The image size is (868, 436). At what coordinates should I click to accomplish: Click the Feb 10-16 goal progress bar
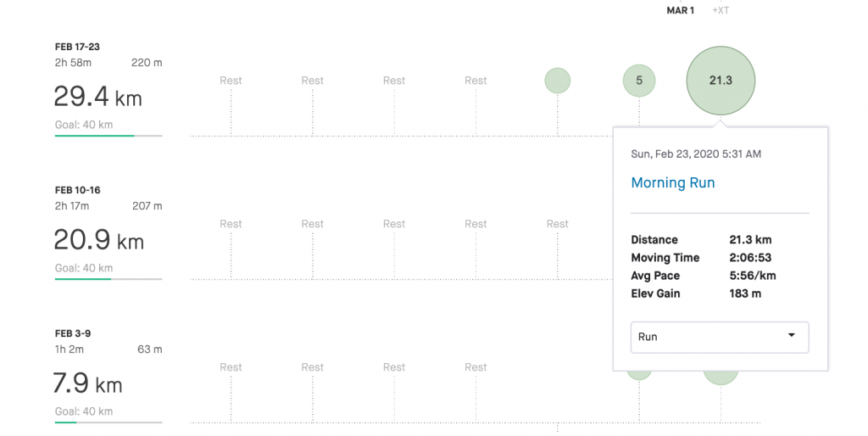tap(108, 279)
